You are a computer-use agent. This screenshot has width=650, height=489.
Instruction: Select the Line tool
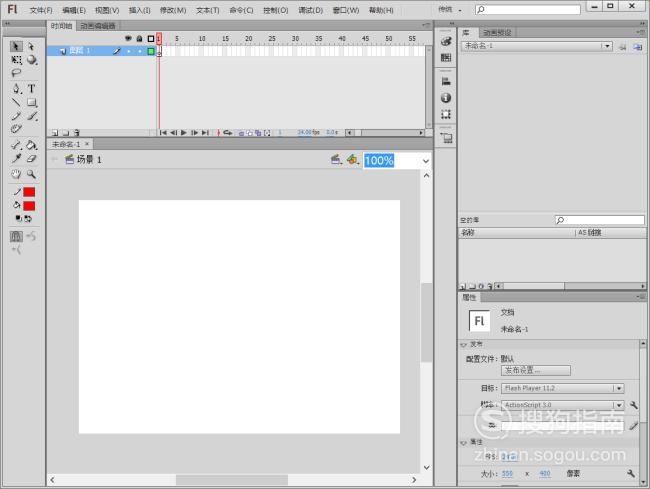pyautogui.click(x=16, y=102)
